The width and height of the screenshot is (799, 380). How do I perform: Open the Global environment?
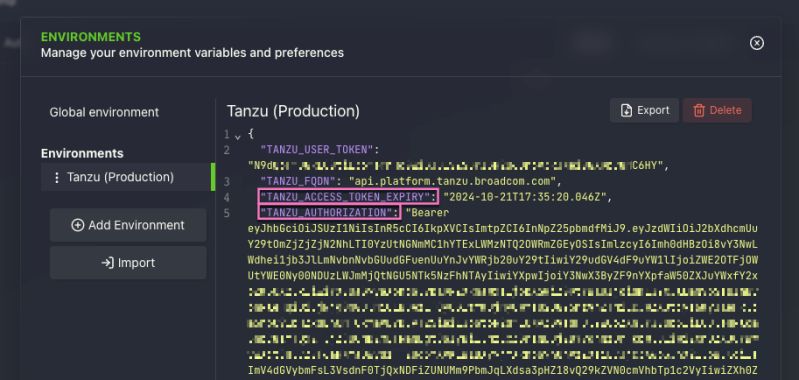104,112
